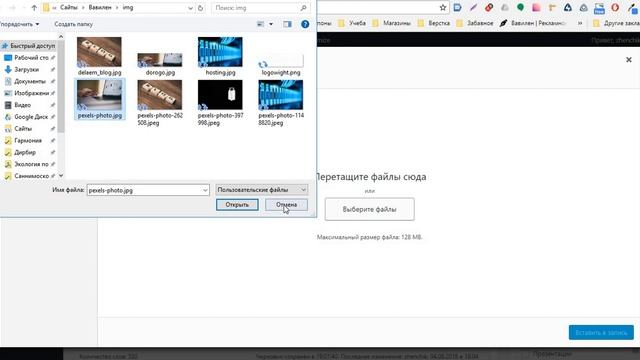Open the Вавилен bookmark link

tap(533, 23)
